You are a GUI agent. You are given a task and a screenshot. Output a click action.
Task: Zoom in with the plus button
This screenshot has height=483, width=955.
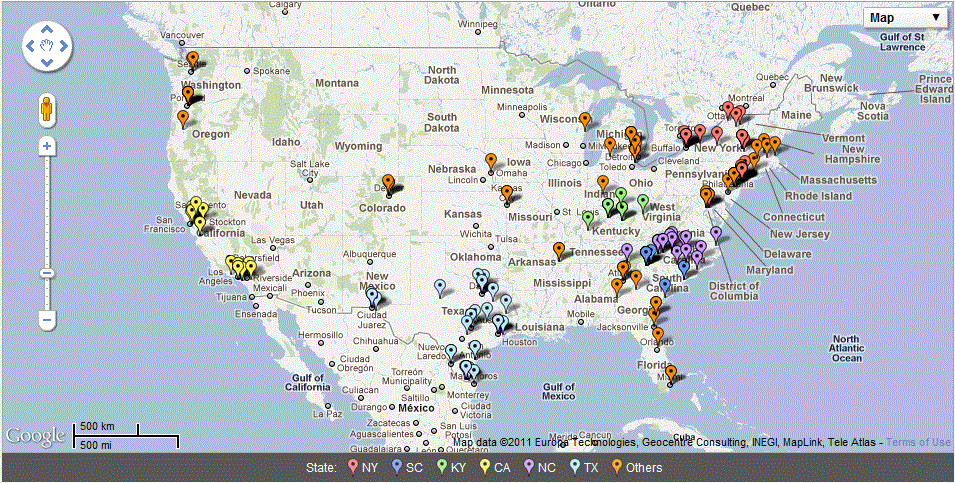(47, 146)
